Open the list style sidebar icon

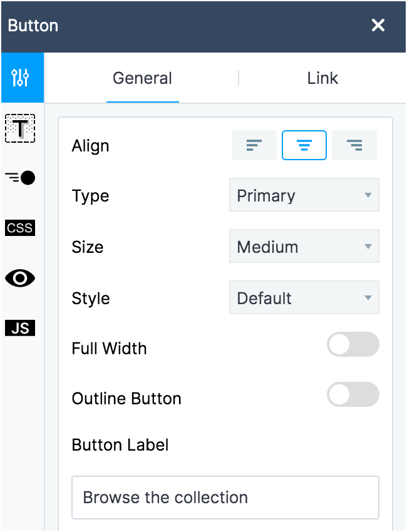(21, 178)
